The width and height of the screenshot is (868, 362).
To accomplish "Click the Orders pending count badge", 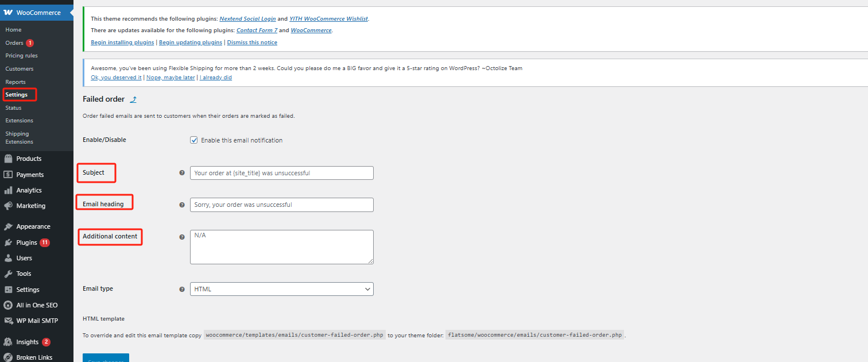I will [30, 43].
